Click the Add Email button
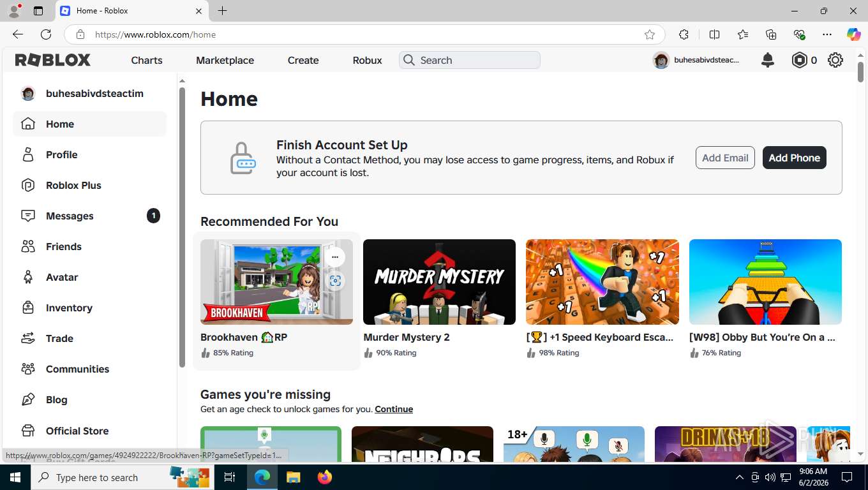 (x=725, y=158)
